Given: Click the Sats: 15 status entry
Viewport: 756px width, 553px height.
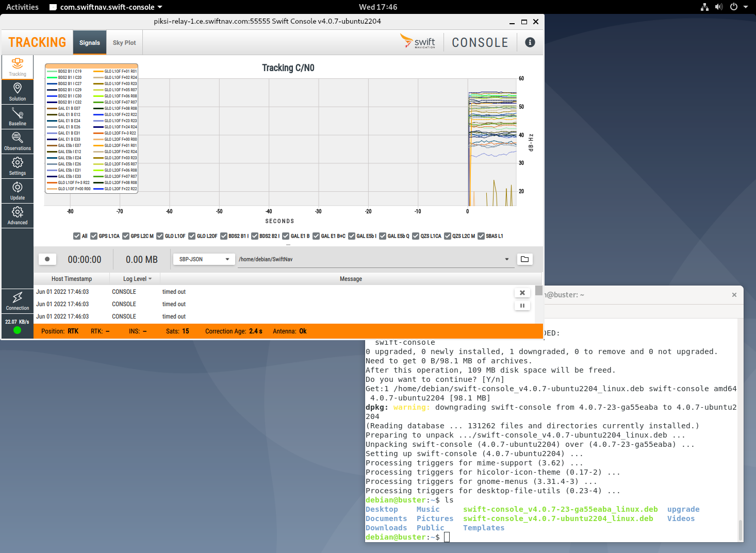Looking at the screenshot, I should point(177,331).
